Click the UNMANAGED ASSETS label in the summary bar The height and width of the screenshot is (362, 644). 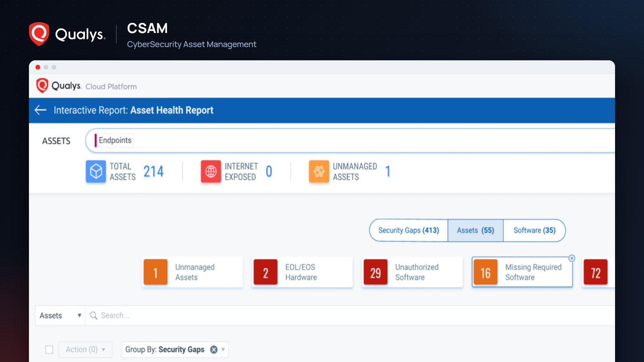(355, 171)
